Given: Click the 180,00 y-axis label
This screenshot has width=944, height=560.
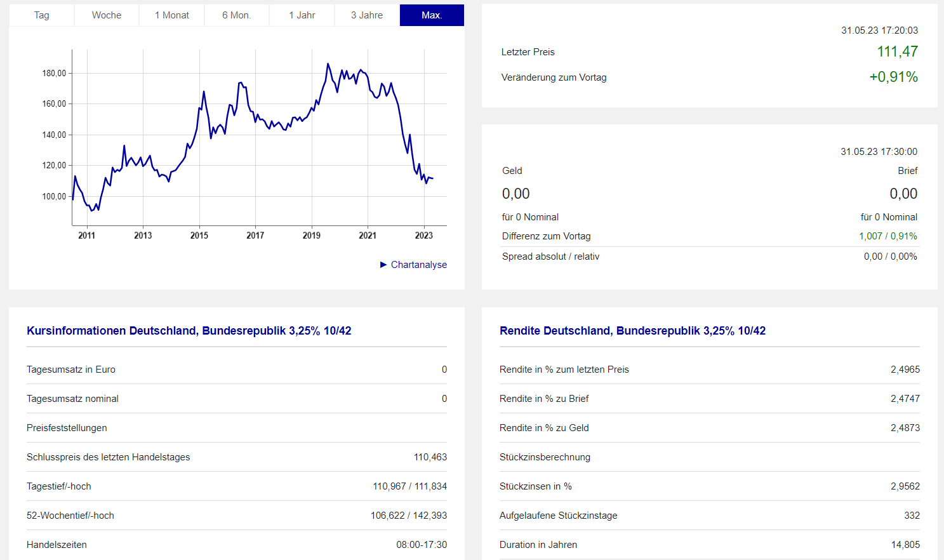Looking at the screenshot, I should pos(54,73).
